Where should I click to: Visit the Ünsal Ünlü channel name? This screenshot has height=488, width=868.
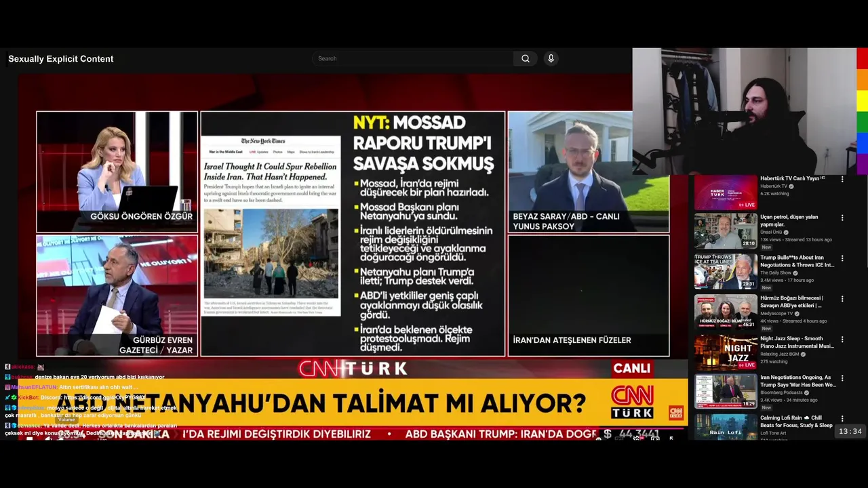[771, 232]
